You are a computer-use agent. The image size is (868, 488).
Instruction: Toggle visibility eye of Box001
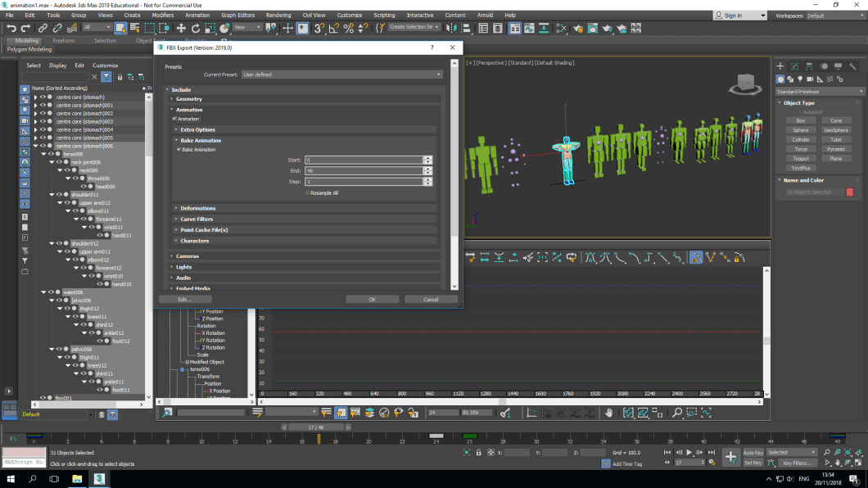pos(43,398)
